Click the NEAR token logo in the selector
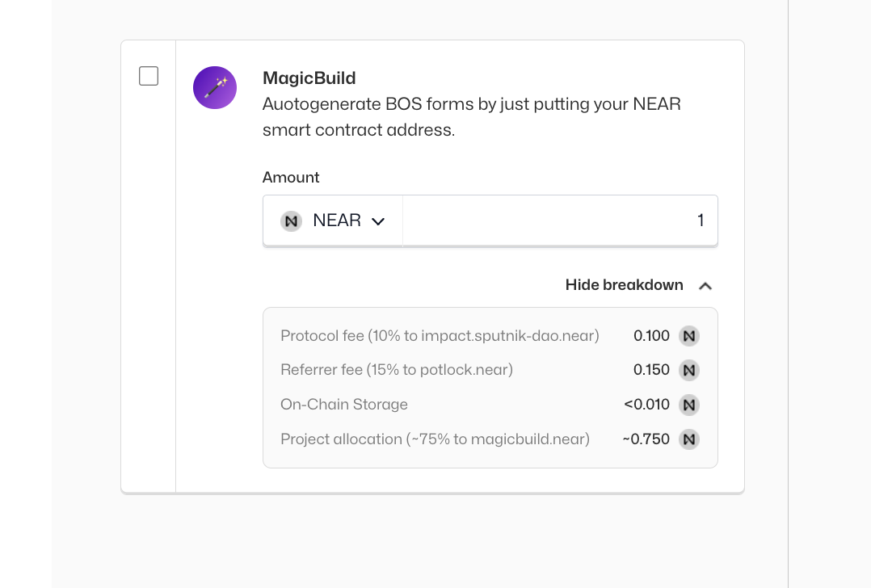 pos(291,220)
